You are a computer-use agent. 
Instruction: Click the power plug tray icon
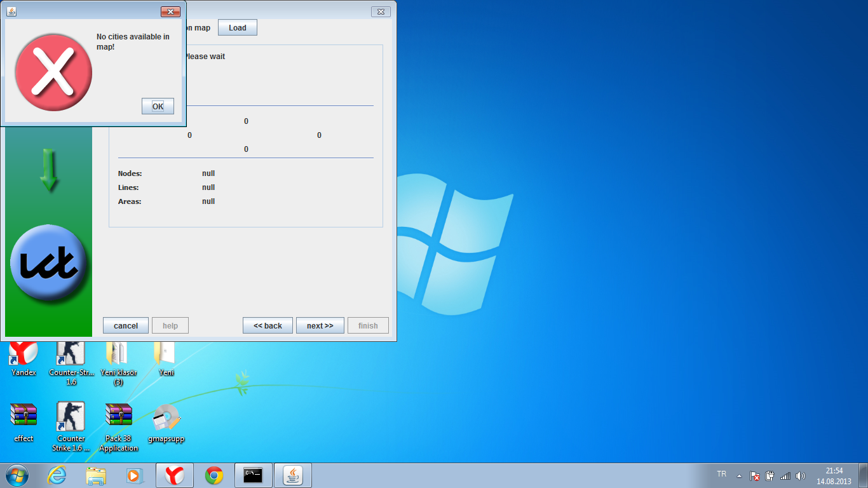[x=770, y=475]
